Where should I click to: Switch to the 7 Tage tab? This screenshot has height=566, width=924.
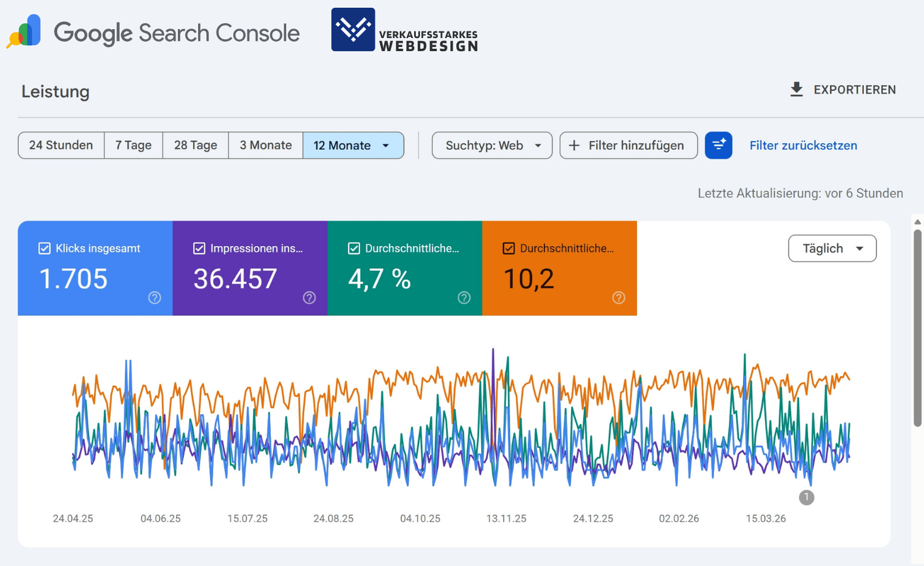pyautogui.click(x=133, y=145)
